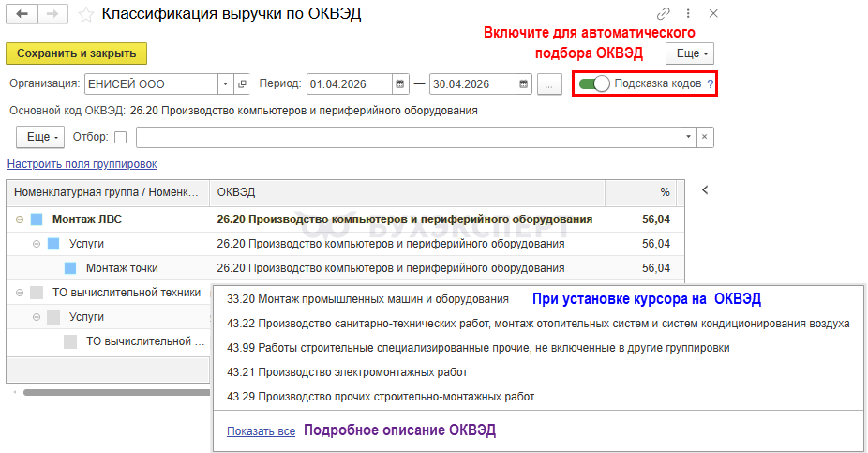
Task: Add form to favorites with star icon
Action: coord(85,14)
